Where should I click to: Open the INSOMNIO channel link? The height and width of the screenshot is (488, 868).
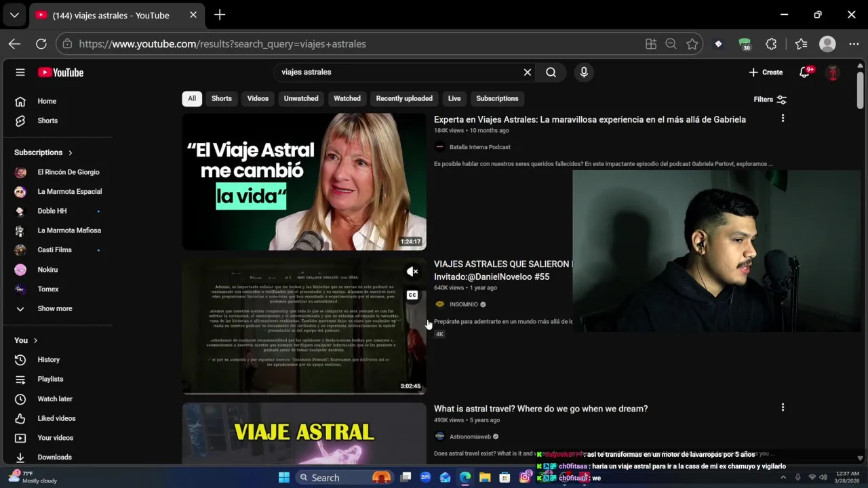464,304
